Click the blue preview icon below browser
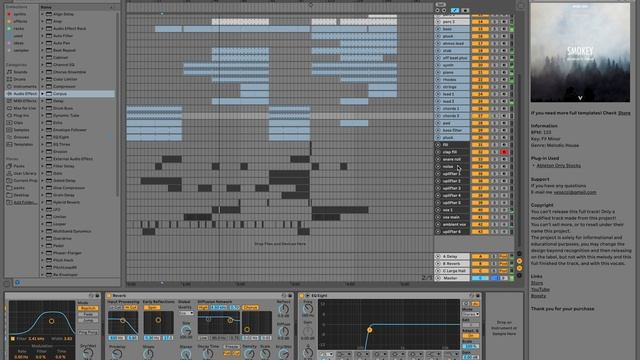 pos(17,282)
